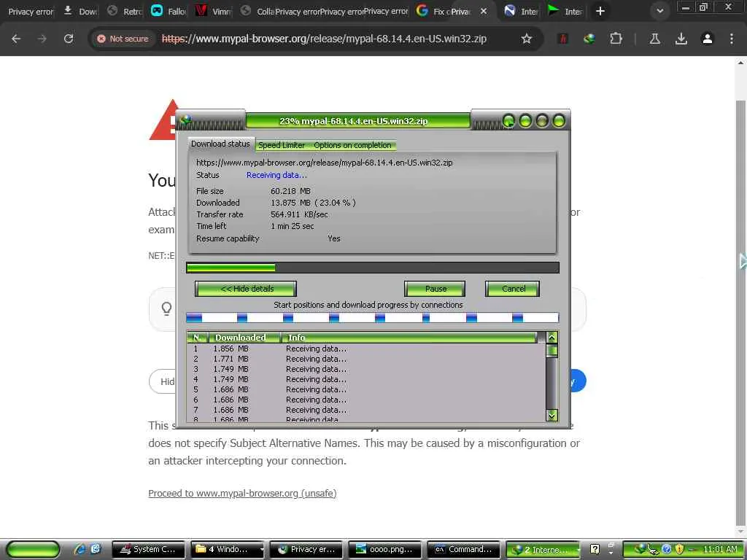Cancel the mypal download

pyautogui.click(x=513, y=289)
